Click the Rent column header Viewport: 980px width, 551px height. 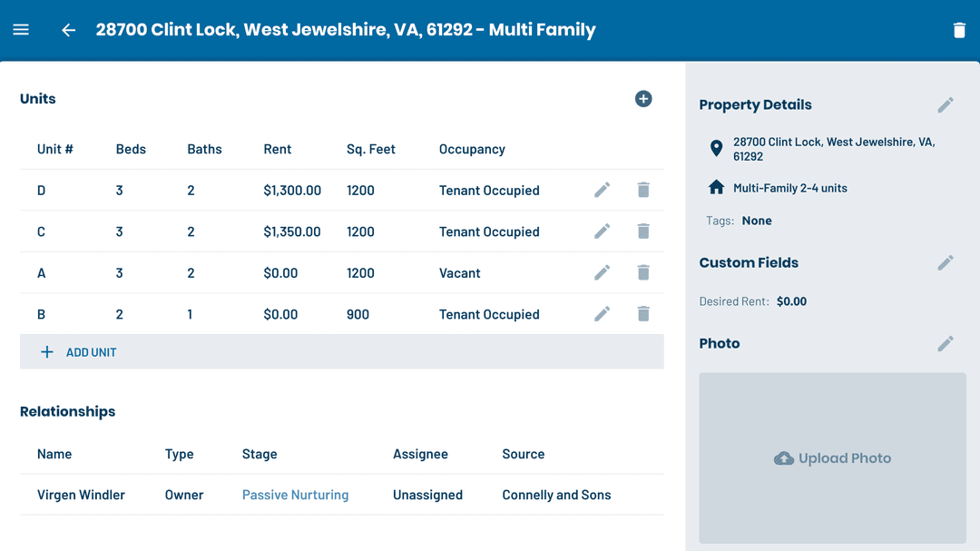click(277, 149)
